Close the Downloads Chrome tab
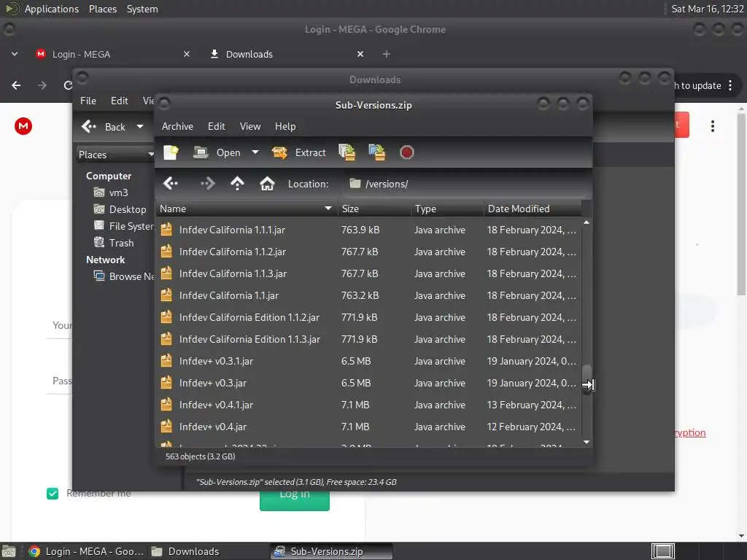747x560 pixels. [360, 54]
